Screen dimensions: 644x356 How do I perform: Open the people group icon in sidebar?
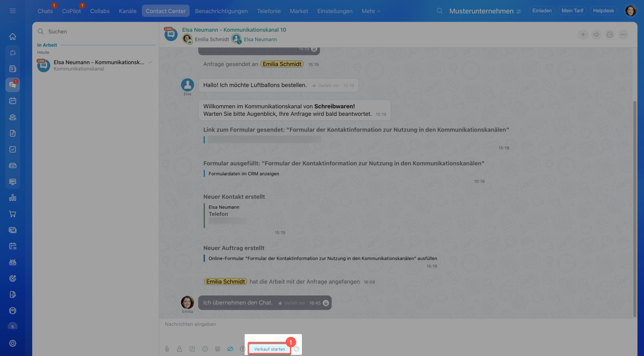[13, 117]
